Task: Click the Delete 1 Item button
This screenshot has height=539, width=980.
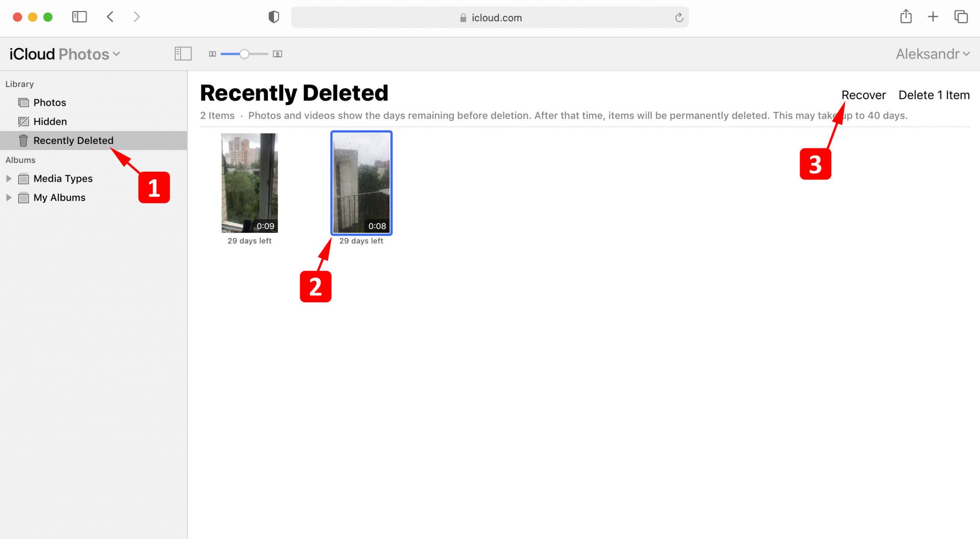Action: (x=933, y=95)
